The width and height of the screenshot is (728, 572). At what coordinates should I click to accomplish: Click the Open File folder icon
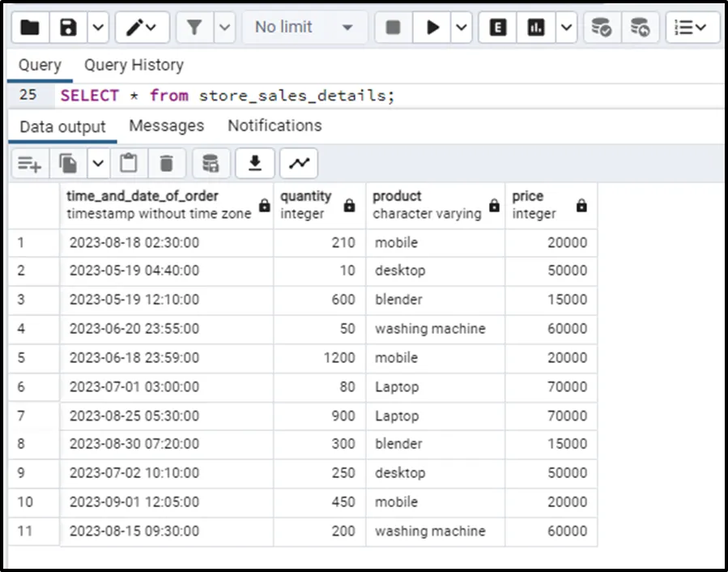30,28
